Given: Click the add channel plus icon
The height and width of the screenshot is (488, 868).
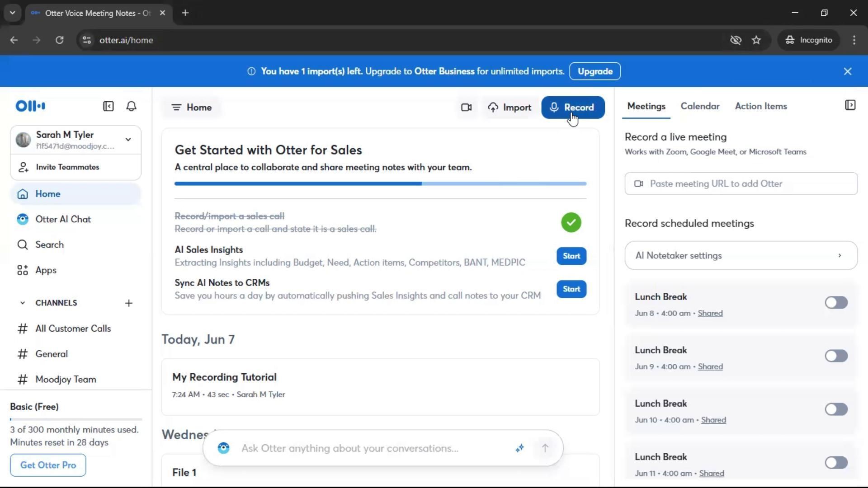Looking at the screenshot, I should pos(129,303).
